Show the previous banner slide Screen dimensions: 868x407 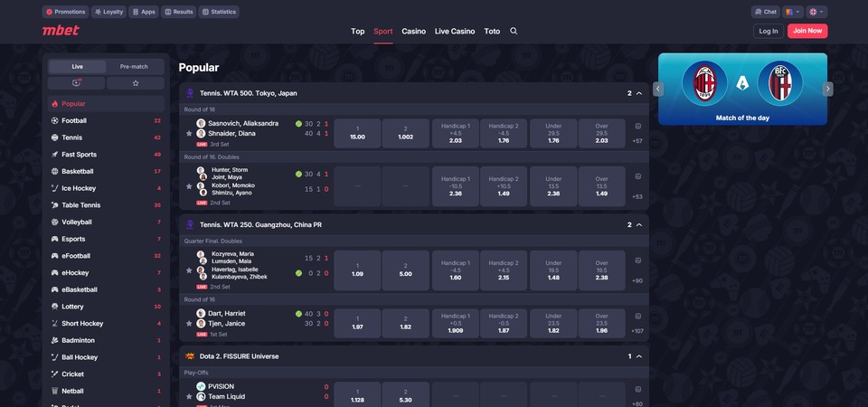click(658, 89)
